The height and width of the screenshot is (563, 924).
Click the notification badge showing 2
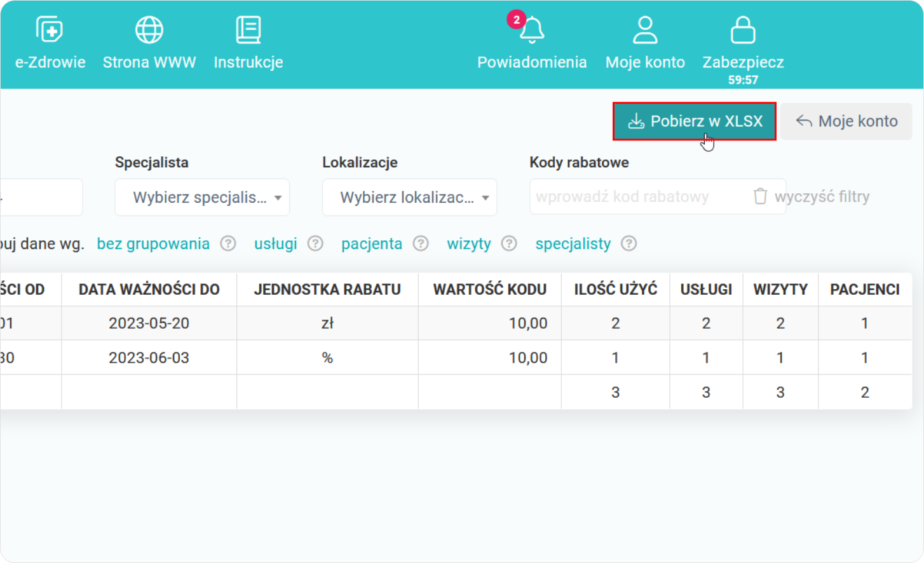point(516,20)
